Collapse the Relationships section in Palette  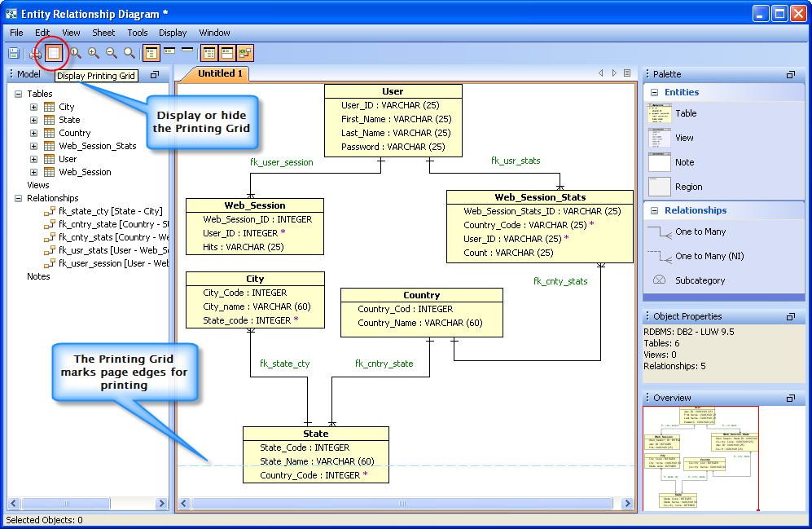click(654, 211)
